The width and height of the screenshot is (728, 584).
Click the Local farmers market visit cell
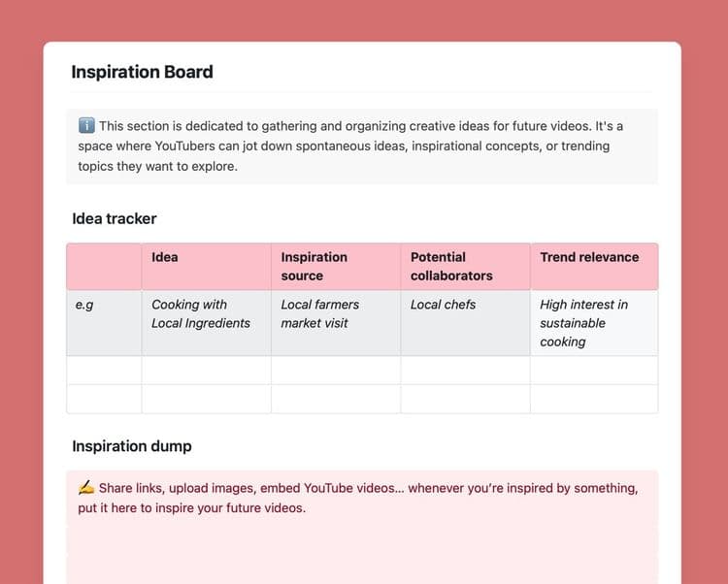tap(336, 323)
